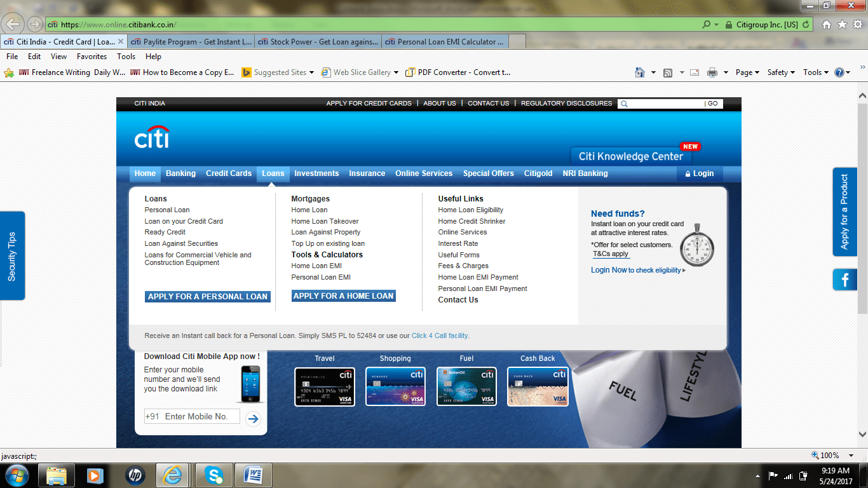
Task: Click the Help question mark icon
Action: click(839, 72)
